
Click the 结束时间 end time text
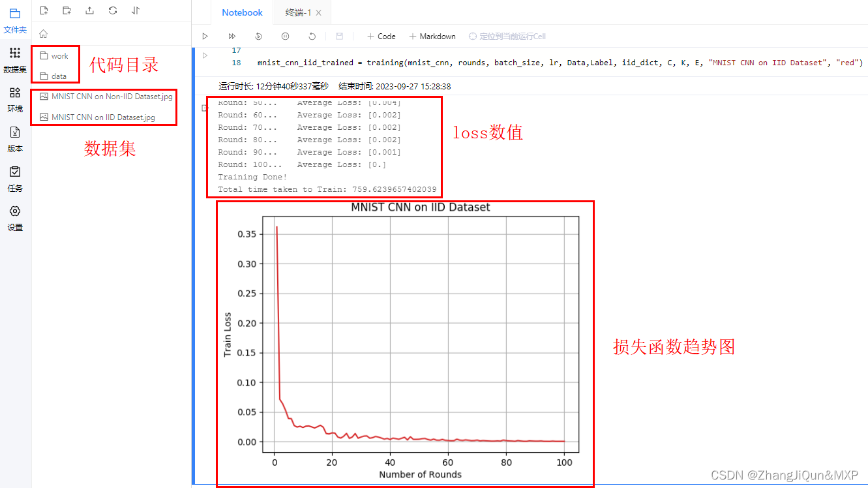click(x=395, y=86)
